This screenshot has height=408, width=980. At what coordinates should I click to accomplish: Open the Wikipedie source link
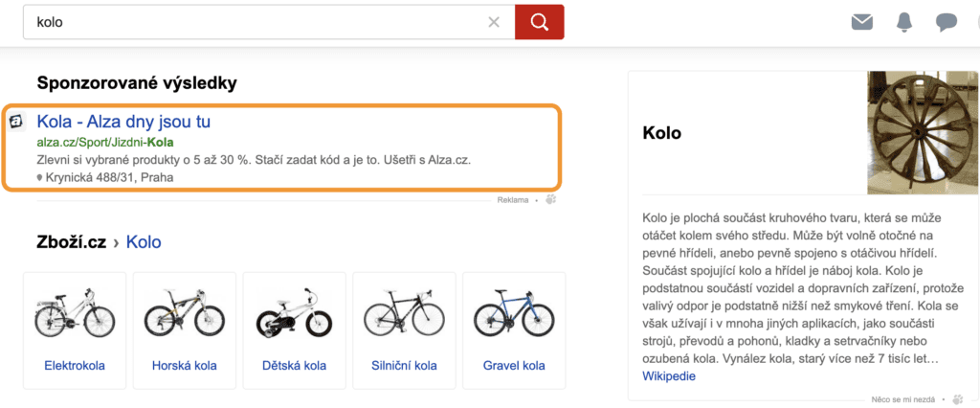tap(669, 375)
